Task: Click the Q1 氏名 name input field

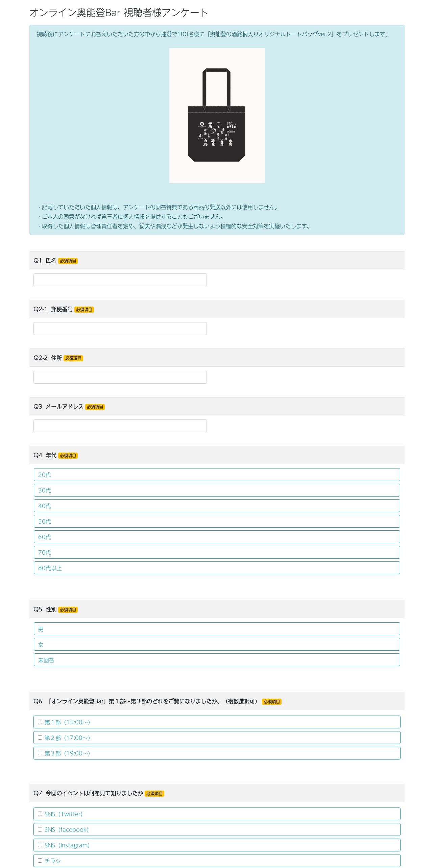Action: pos(120,280)
